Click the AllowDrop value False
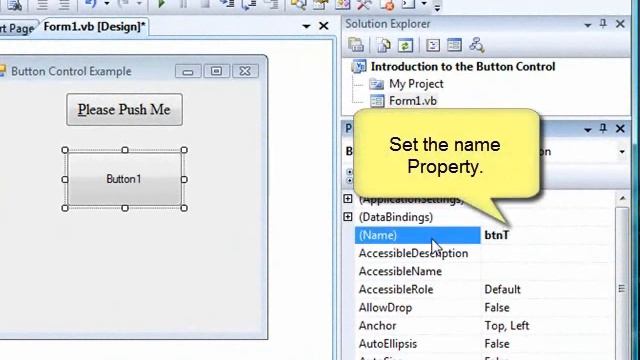 (497, 308)
